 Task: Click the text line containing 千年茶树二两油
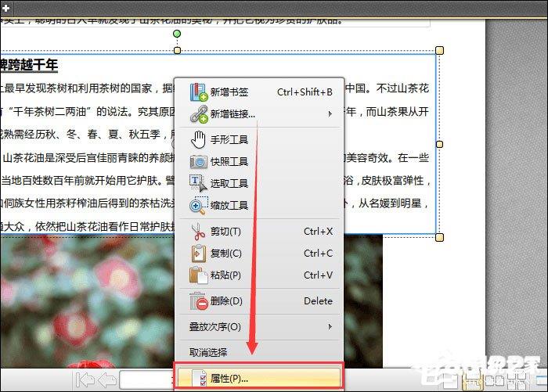tap(88, 112)
